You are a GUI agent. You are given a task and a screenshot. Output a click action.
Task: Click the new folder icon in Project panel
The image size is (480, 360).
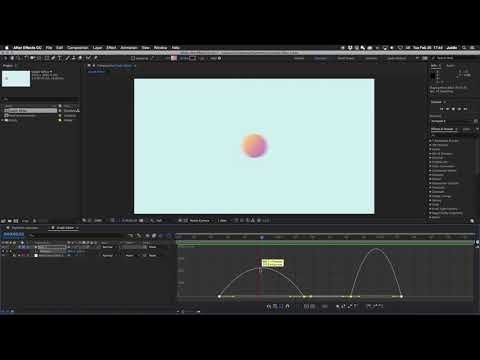click(10, 221)
